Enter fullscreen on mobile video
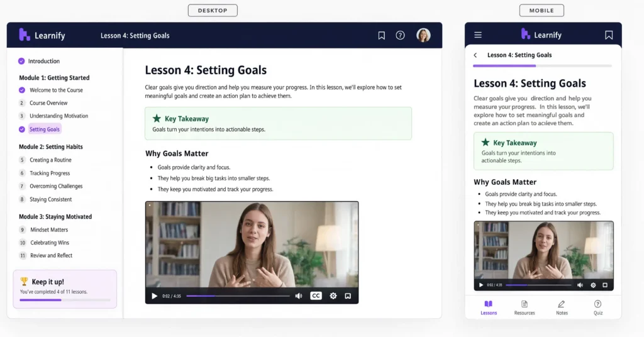Screen dimensions: 644x337 [605, 285]
